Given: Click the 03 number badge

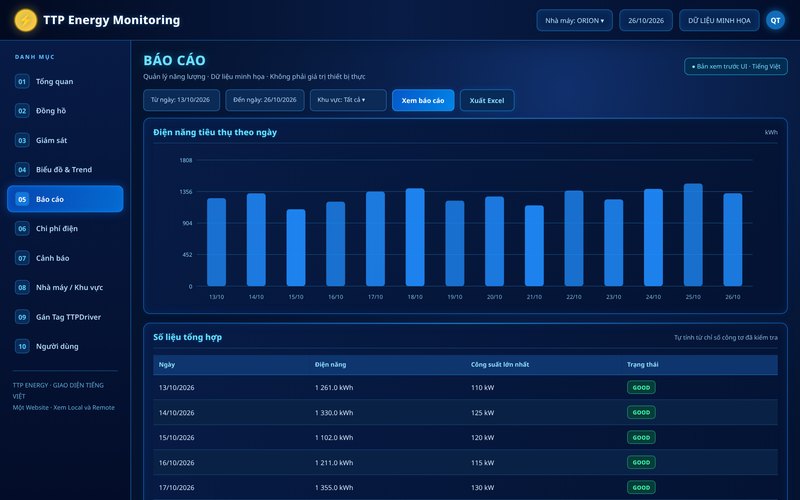Looking at the screenshot, I should pos(22,140).
